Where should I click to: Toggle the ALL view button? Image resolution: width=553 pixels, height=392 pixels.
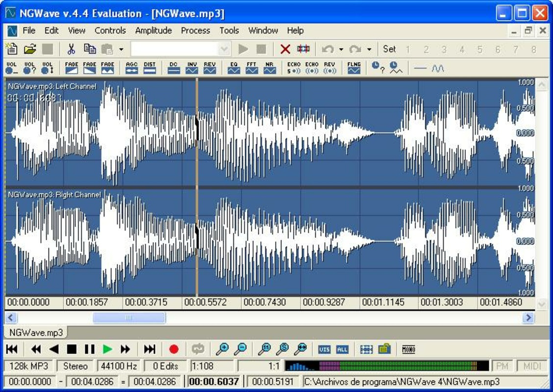(342, 349)
